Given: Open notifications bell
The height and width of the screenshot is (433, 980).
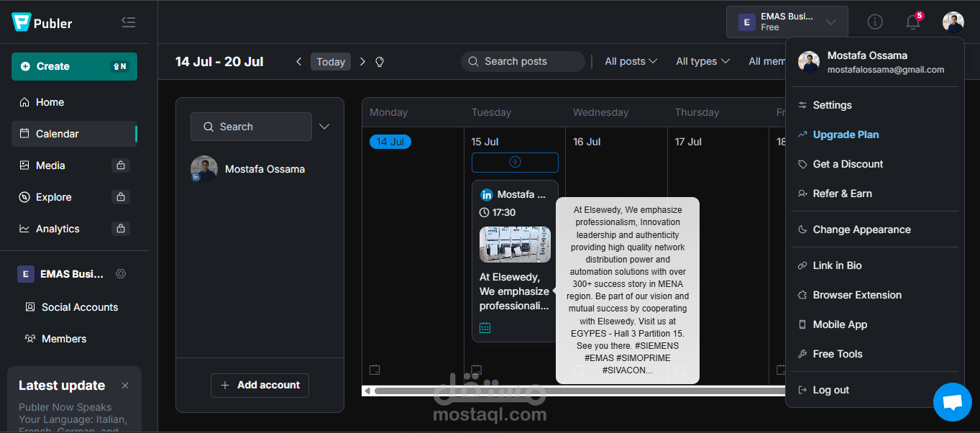Looking at the screenshot, I should coord(913,22).
